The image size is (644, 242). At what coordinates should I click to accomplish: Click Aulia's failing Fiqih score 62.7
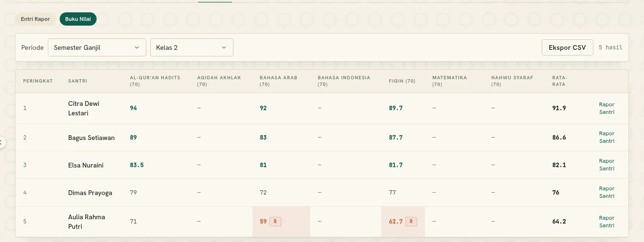coord(396,222)
